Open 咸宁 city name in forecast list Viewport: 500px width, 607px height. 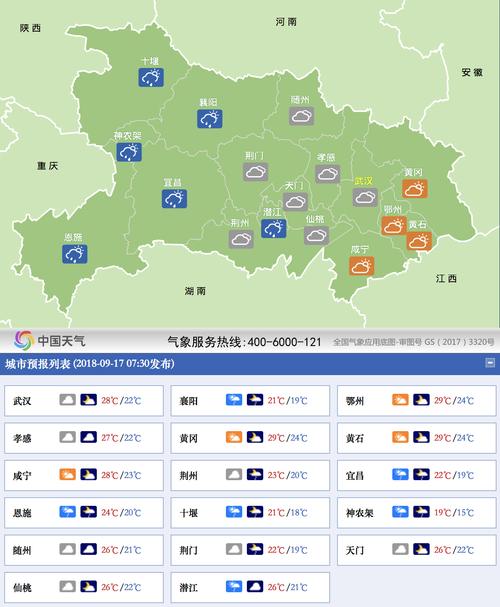click(x=22, y=475)
